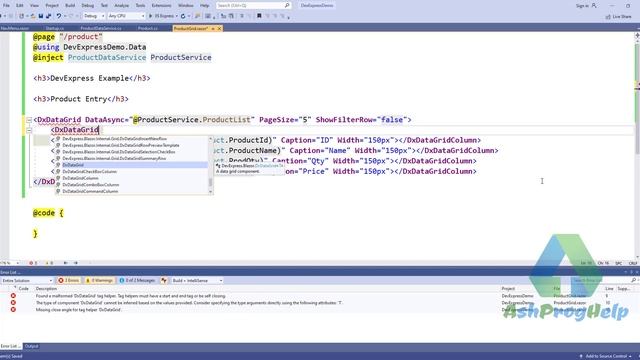Select DxDataGridSelectionCheckBox suggestion
The image size is (640, 360).
point(131,152)
